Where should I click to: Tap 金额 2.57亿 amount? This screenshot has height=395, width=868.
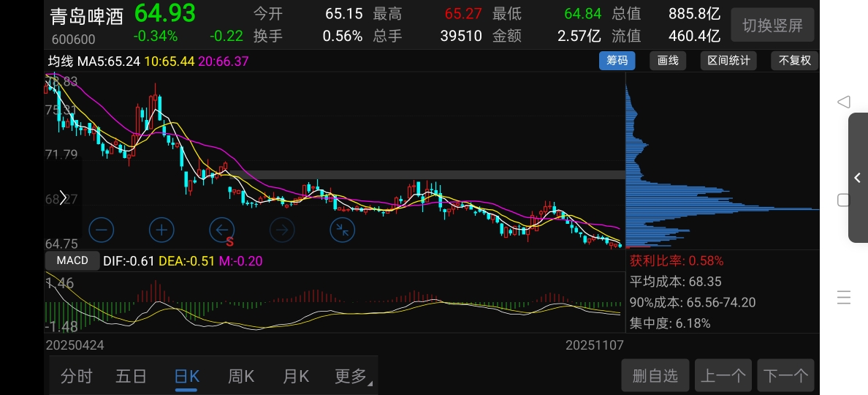click(x=547, y=36)
